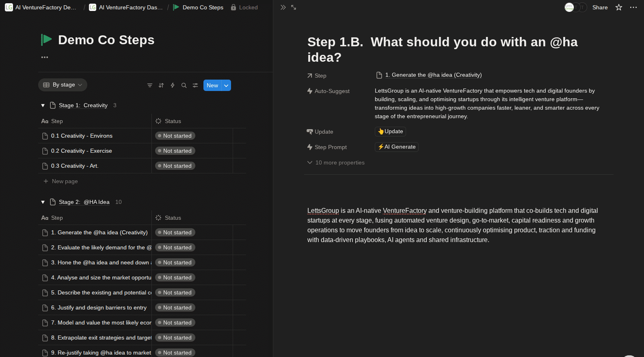Open the Stage 1: Creativity page link

tap(83, 105)
